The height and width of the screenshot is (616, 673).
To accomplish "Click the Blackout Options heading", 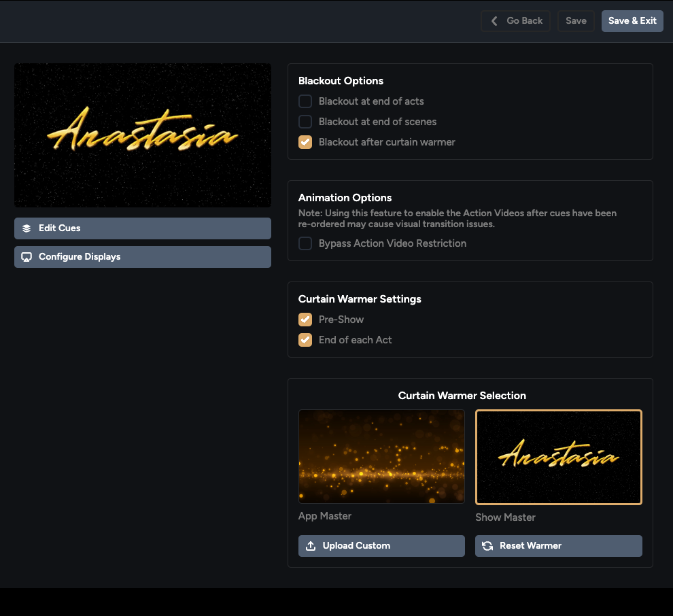I will pyautogui.click(x=341, y=81).
